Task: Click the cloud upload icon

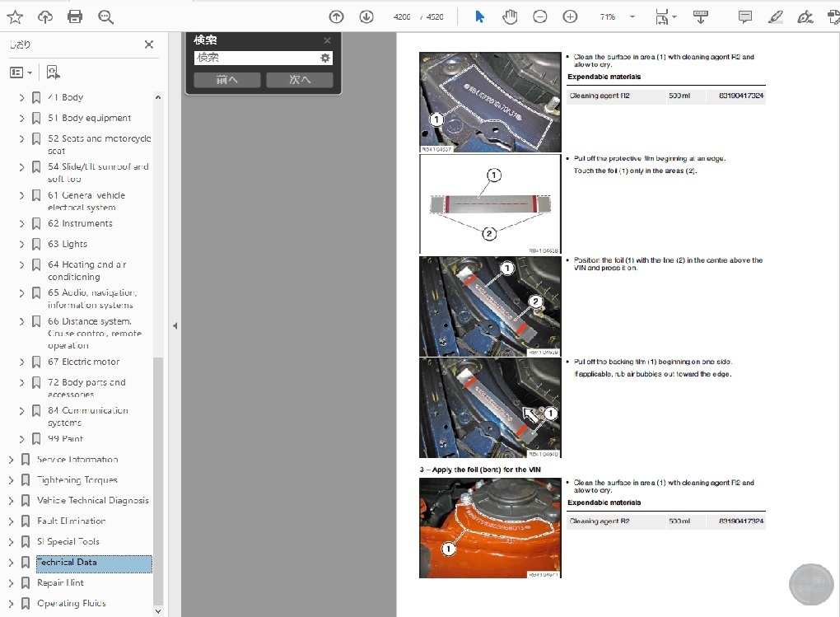Action: pyautogui.click(x=45, y=17)
